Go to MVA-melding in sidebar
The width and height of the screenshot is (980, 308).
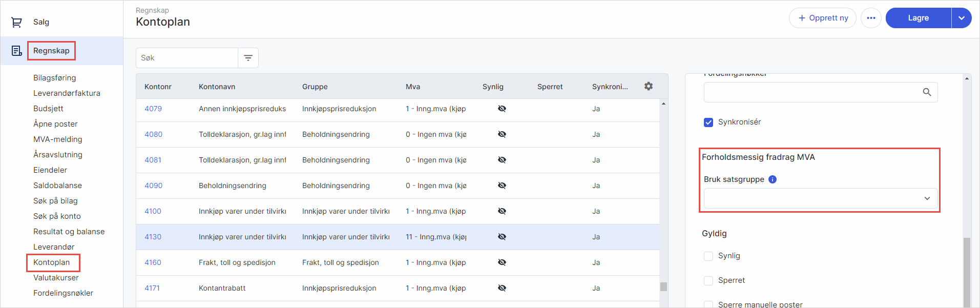tap(57, 139)
